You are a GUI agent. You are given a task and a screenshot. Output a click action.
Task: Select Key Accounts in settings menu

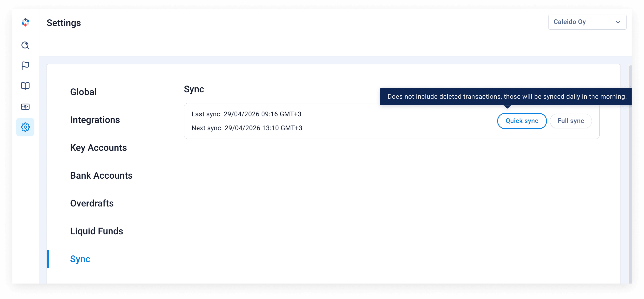98,148
